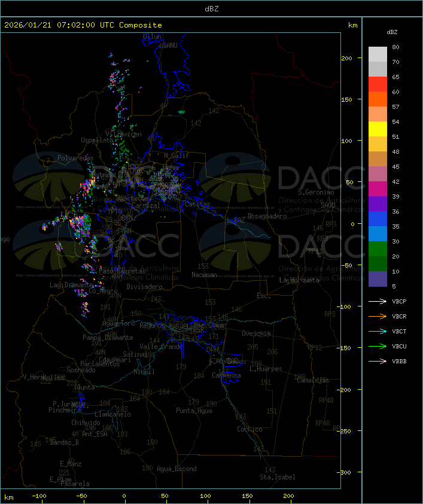423x504 pixels.
Task: Click the Sta.Isabel label on map
Action: pos(278,477)
